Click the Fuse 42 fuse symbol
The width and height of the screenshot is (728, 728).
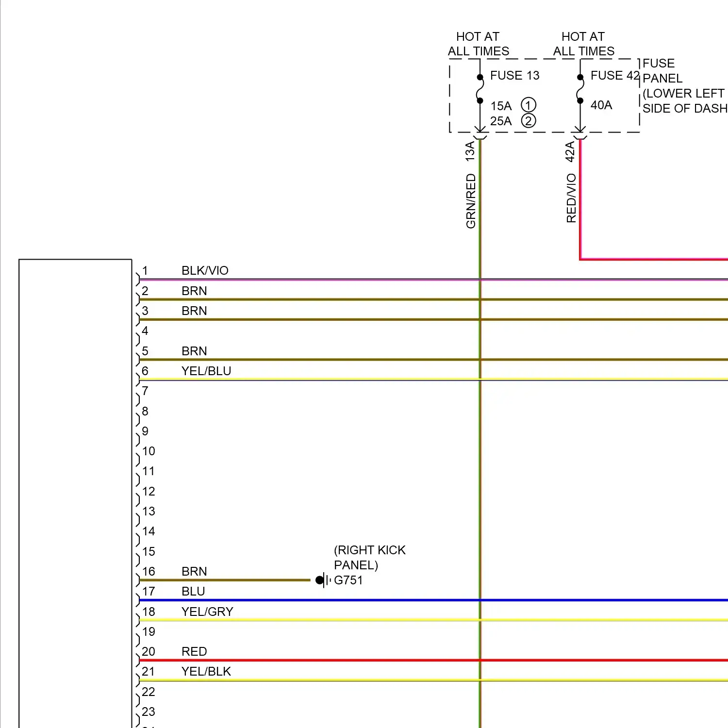pos(580,89)
